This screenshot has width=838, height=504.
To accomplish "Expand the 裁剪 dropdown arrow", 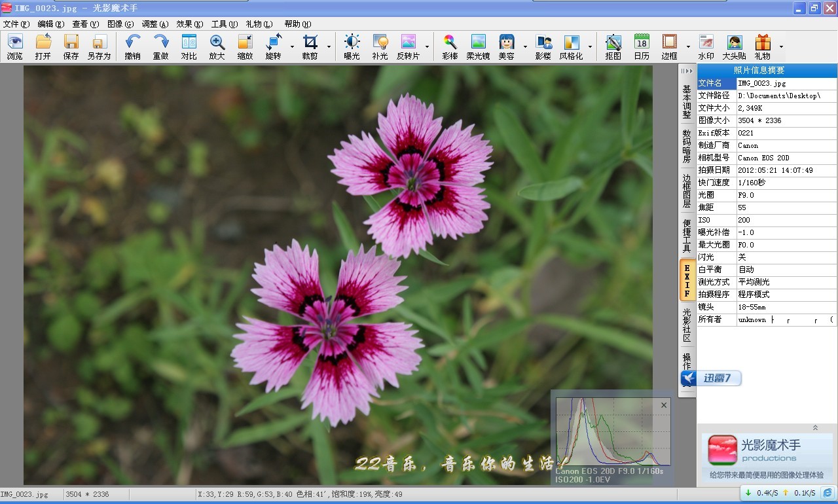I will [329, 47].
